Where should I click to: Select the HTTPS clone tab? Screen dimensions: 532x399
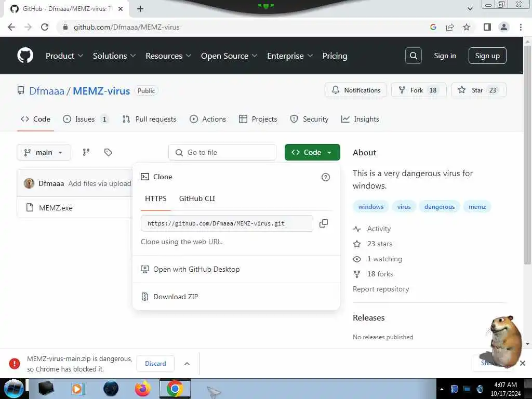point(156,198)
